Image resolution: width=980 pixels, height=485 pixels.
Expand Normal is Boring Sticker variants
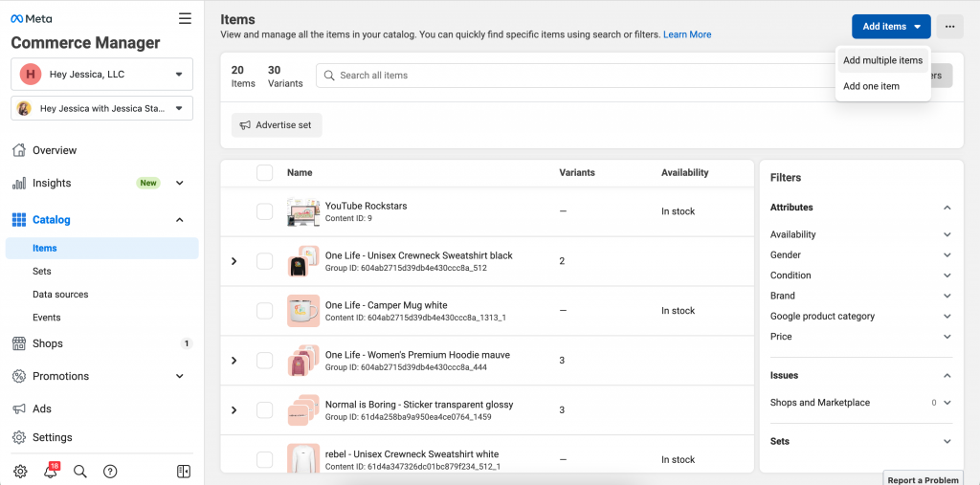coord(234,410)
